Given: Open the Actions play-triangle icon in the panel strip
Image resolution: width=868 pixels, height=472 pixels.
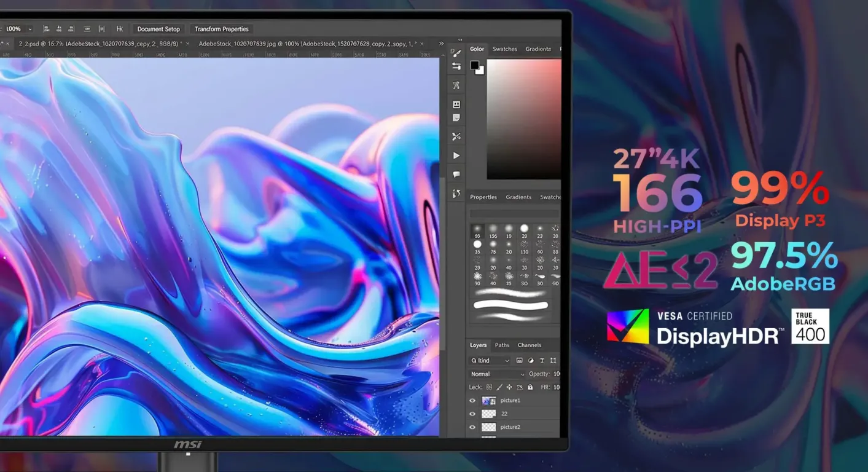Looking at the screenshot, I should 456,155.
